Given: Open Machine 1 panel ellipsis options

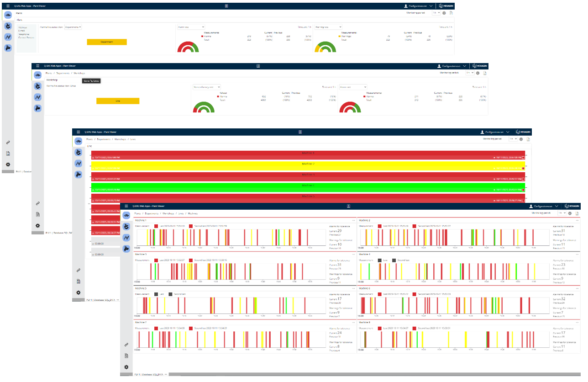Looking at the screenshot, I should [x=353, y=220].
